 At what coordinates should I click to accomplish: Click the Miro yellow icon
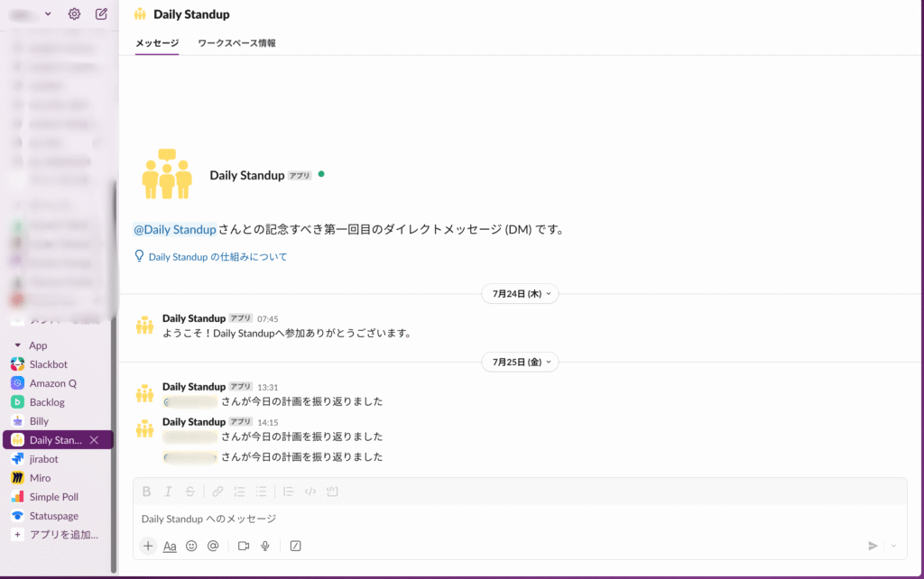click(x=18, y=478)
